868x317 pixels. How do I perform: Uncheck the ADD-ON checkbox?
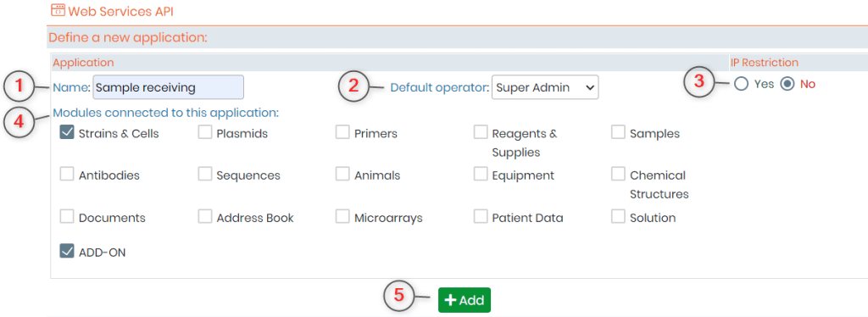pyautogui.click(x=67, y=251)
